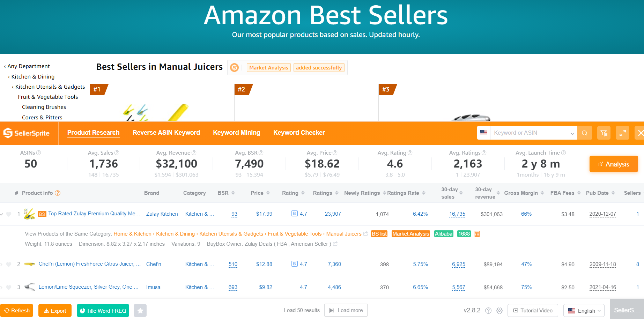644x319 pixels.
Task: Click the SellerSprite logo in page heading
Action: click(x=235, y=67)
